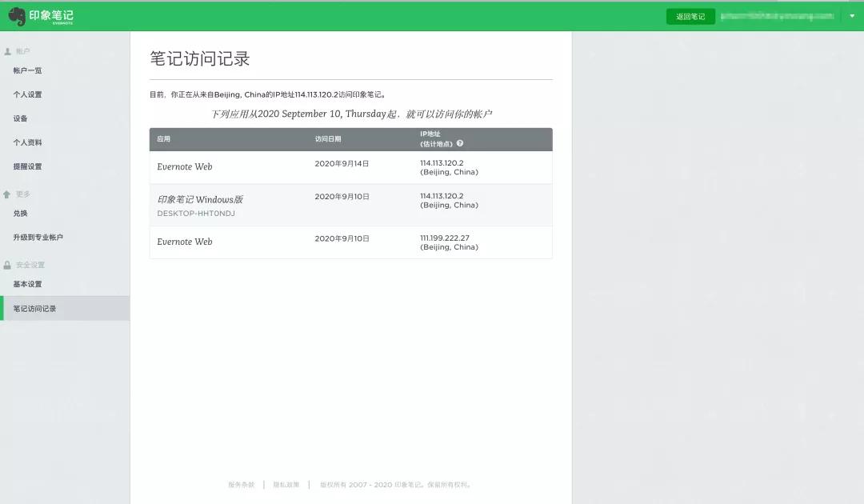Click the 访问日期 column header
The image size is (864, 504).
(x=328, y=139)
